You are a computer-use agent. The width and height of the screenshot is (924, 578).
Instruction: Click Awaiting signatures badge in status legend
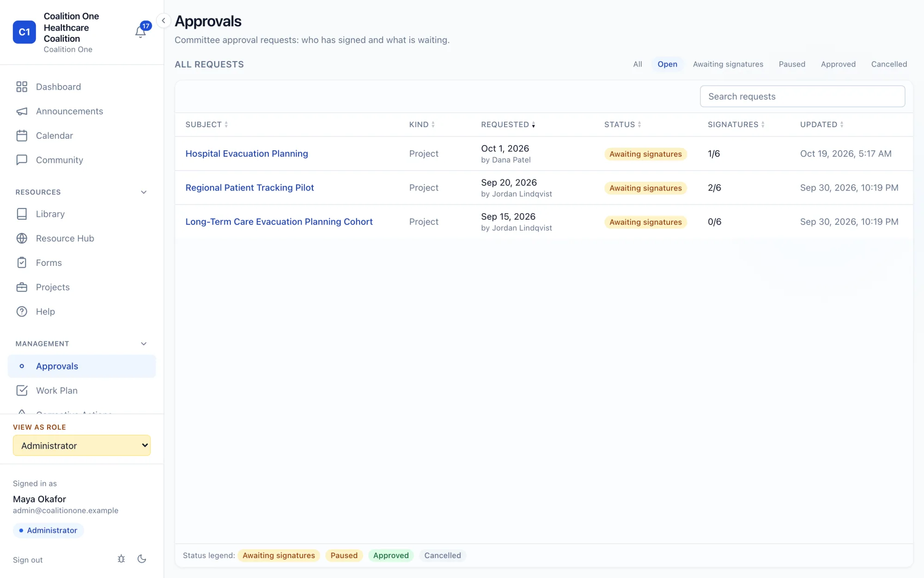pos(279,555)
